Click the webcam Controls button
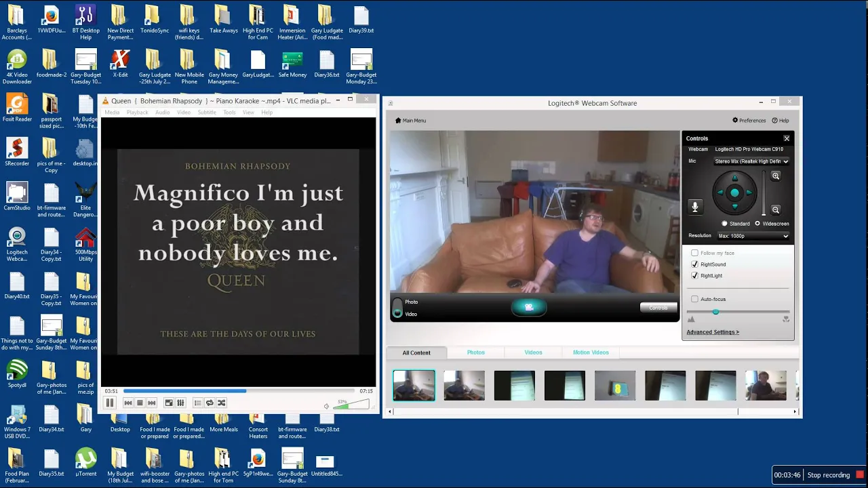This screenshot has width=868, height=488. (658, 308)
